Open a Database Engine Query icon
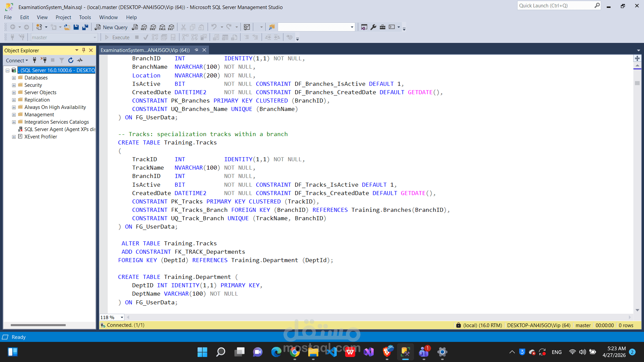Viewport: 644px width, 362px height. click(x=135, y=27)
